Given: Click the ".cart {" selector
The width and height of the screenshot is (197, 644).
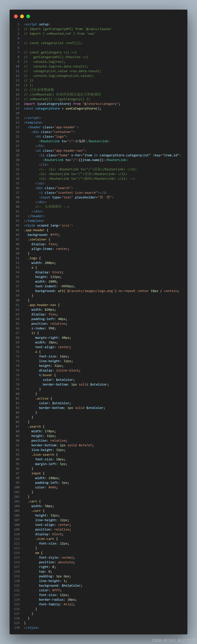Looking at the screenshot, I should (x=34, y=501).
